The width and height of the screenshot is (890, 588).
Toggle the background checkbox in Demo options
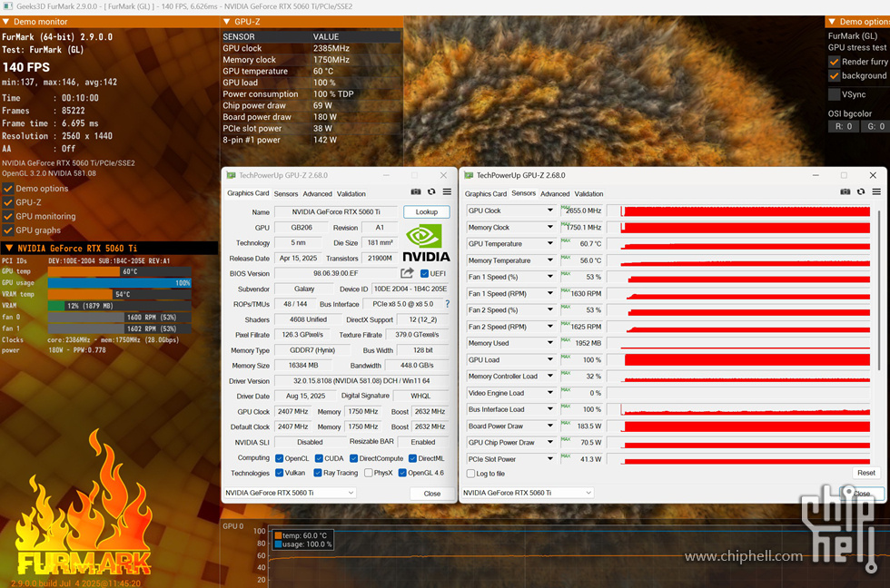coord(834,75)
